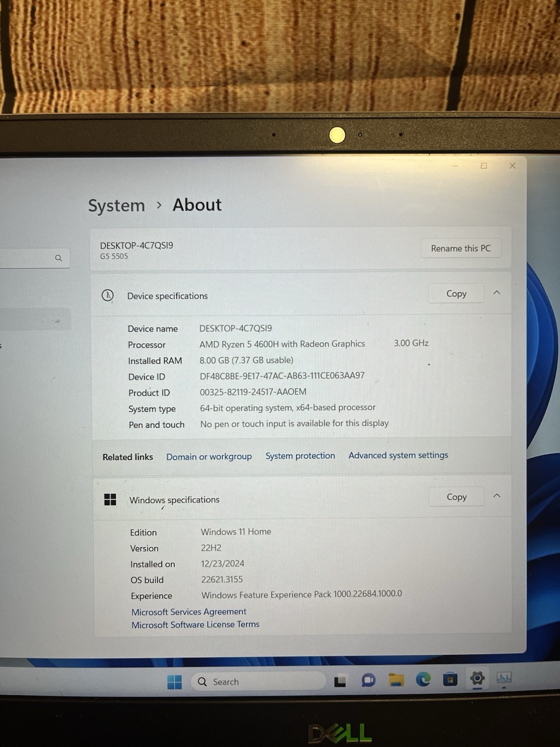This screenshot has width=560, height=747.
Task: Click the PC name header DESKTOP-4C7QSI9
Action: (137, 246)
